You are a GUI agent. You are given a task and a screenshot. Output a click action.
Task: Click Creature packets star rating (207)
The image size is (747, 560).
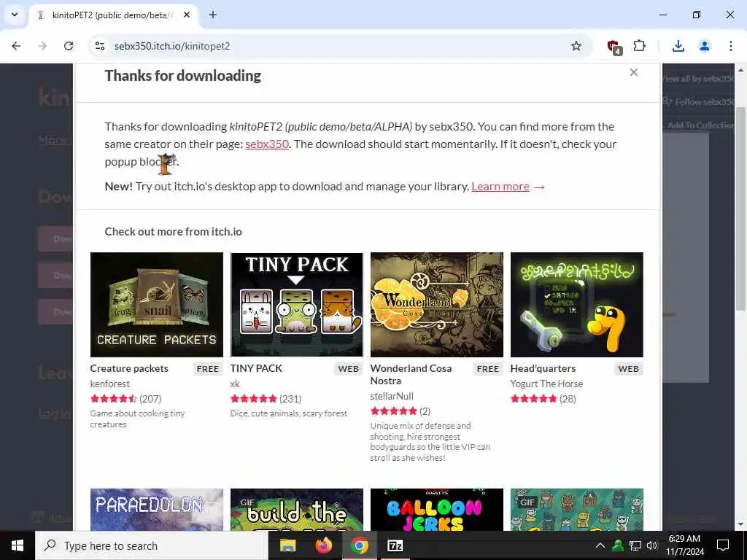click(x=125, y=399)
